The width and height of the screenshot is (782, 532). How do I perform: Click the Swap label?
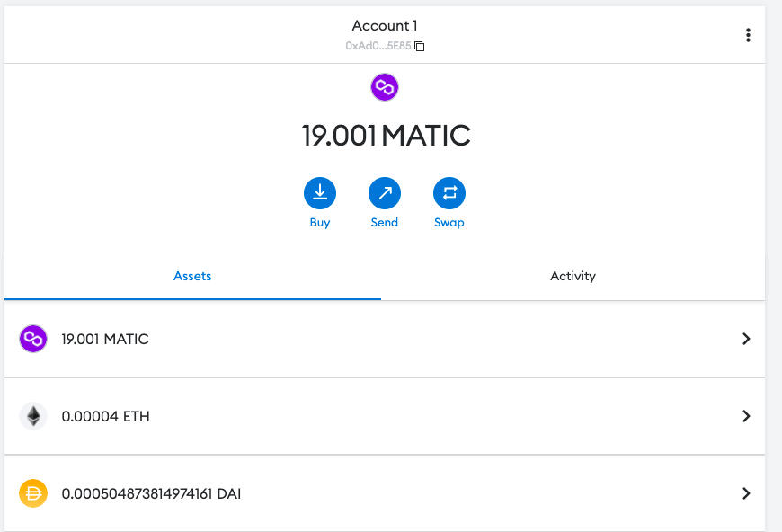coord(449,222)
